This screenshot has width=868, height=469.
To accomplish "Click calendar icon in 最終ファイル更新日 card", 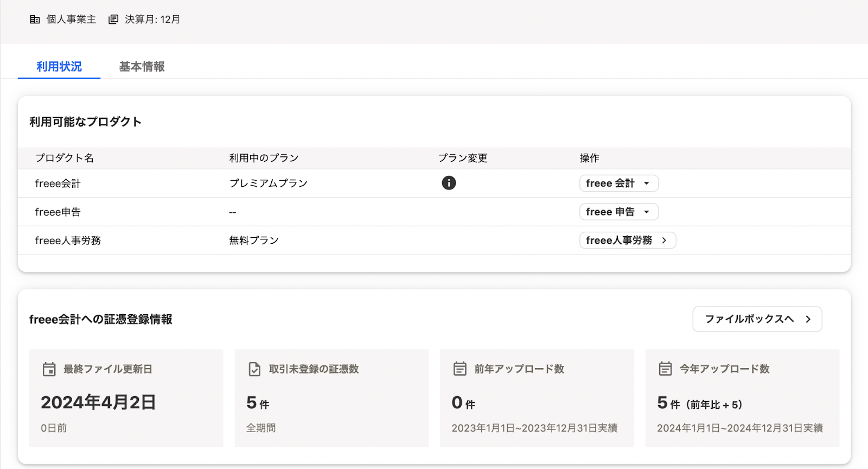I will (49, 369).
